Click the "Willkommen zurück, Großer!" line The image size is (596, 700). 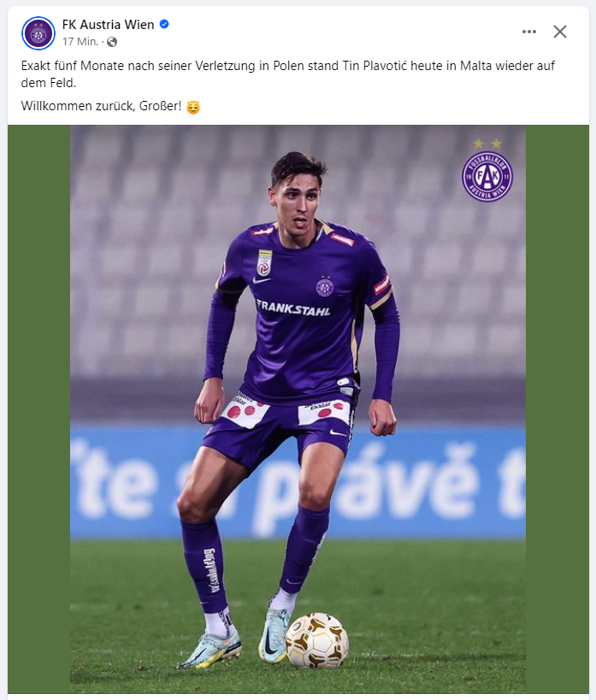102,106
